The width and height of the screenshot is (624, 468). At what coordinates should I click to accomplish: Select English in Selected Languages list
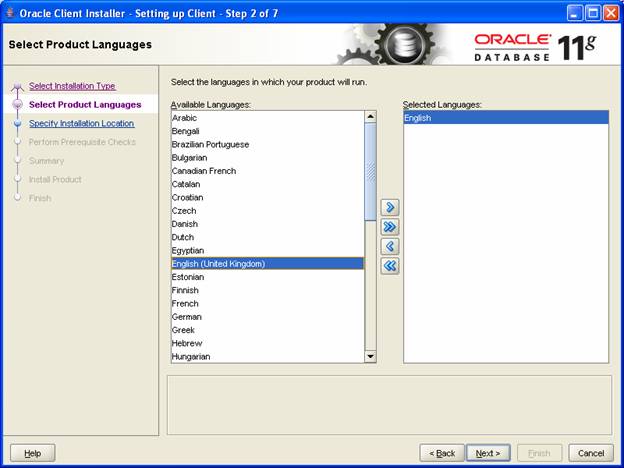coord(506,118)
